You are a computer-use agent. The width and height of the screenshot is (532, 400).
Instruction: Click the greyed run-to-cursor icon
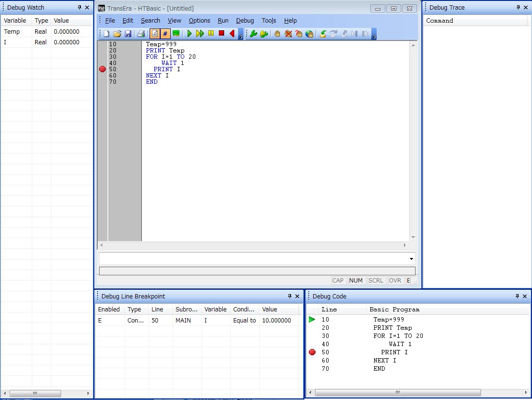click(x=355, y=34)
